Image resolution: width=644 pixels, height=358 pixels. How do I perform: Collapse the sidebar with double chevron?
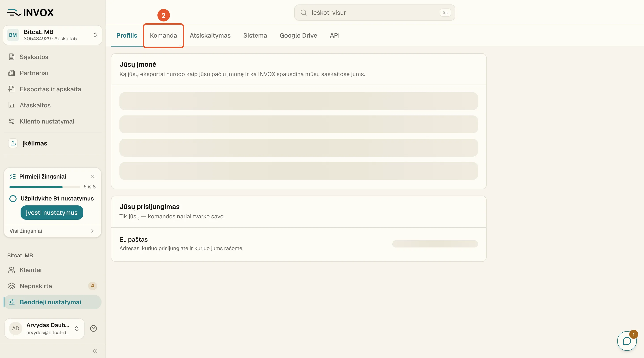tap(95, 351)
